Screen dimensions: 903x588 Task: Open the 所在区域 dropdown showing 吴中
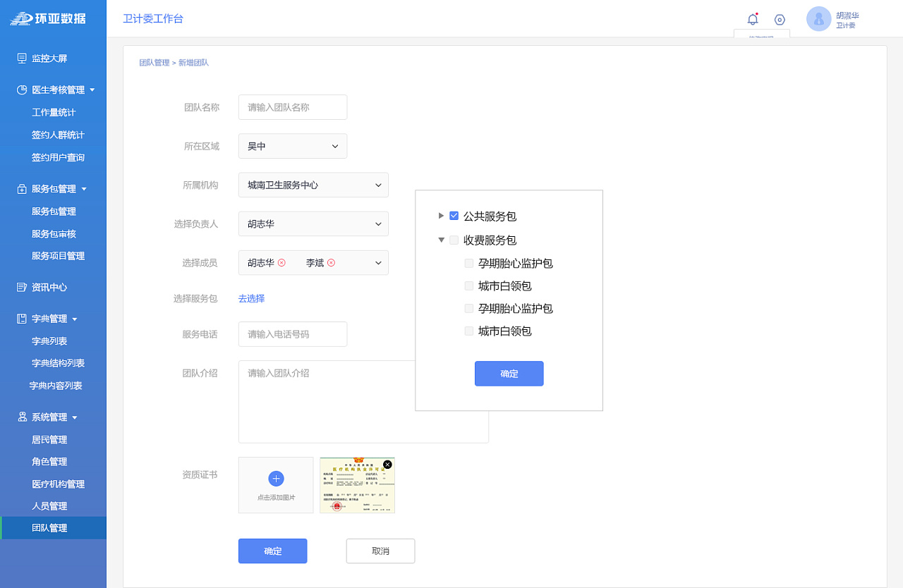click(x=292, y=146)
